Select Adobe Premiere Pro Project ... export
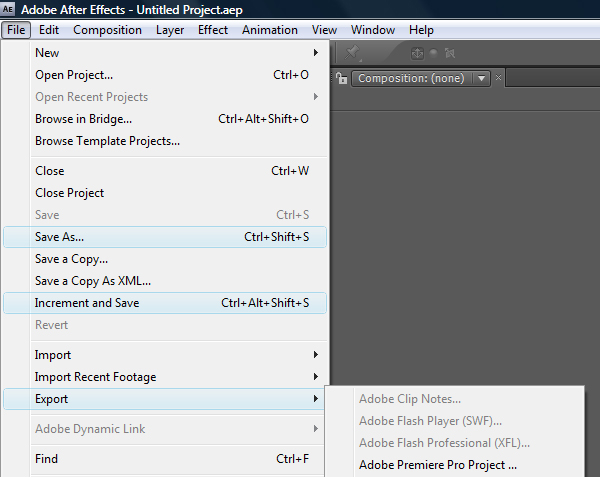The height and width of the screenshot is (477, 600). click(455, 465)
